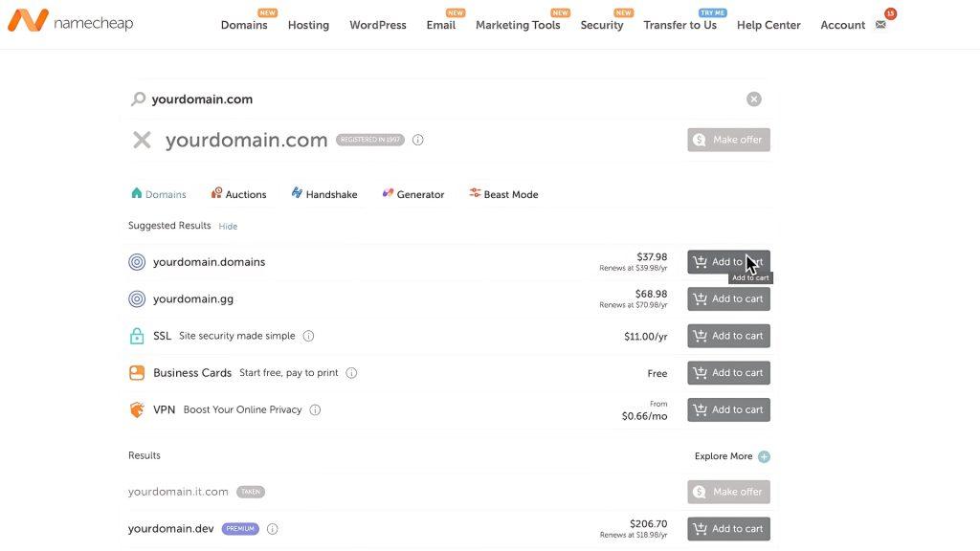Open the WordPress navigation menu
Viewport: 980px width, 551px height.
pyautogui.click(x=377, y=25)
